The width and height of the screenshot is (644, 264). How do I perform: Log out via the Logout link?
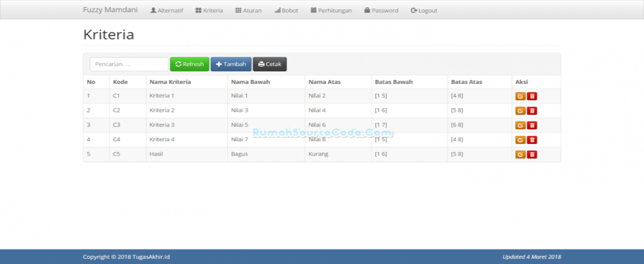[424, 11]
